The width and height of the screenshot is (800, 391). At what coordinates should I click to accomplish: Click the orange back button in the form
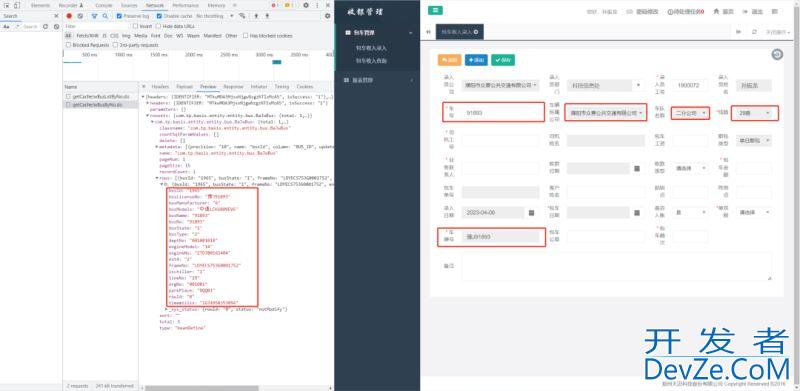pos(449,60)
